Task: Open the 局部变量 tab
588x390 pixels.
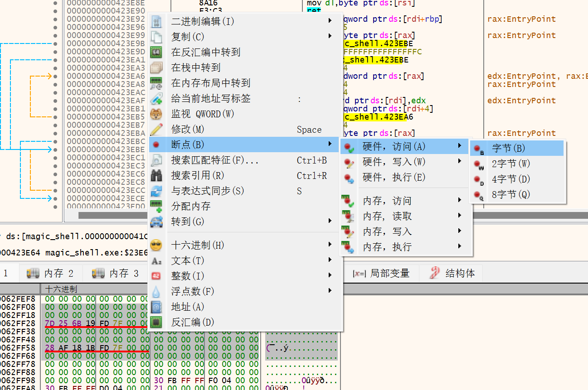Action: pos(381,273)
